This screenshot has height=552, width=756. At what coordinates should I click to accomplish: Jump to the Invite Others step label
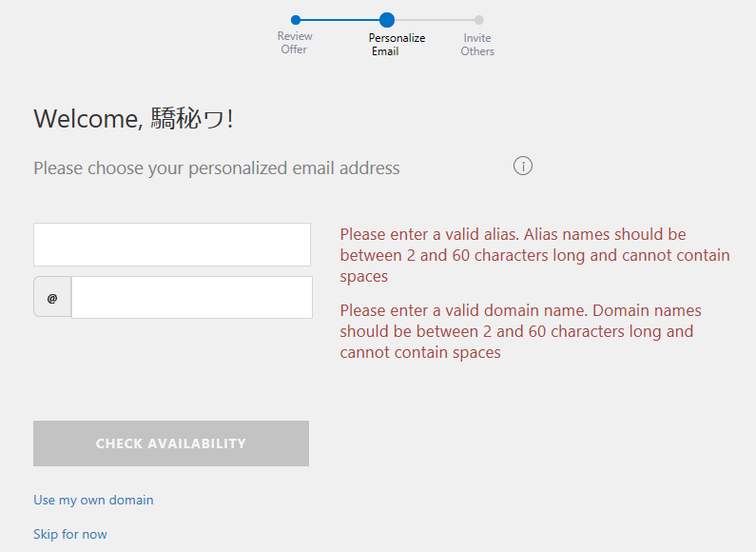pos(477,45)
